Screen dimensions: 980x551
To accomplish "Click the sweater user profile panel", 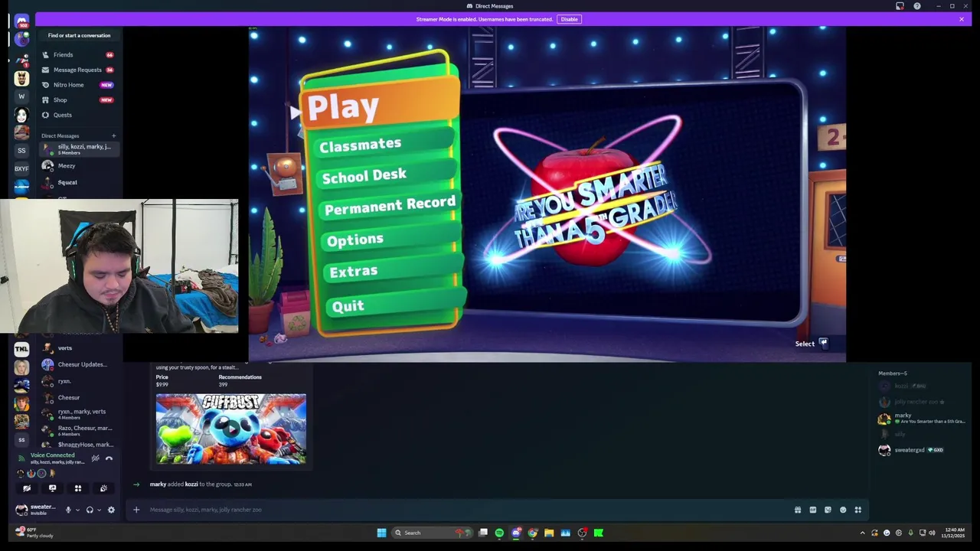I will (37, 510).
